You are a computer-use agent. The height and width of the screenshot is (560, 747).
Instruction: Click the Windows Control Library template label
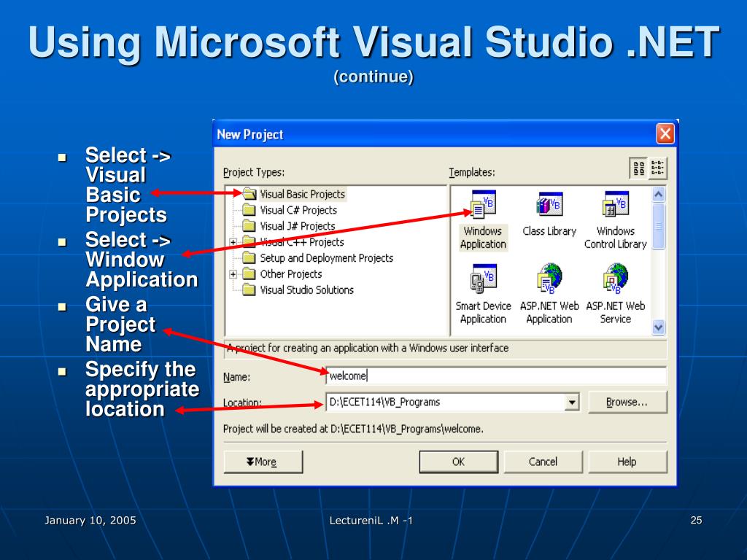[616, 238]
